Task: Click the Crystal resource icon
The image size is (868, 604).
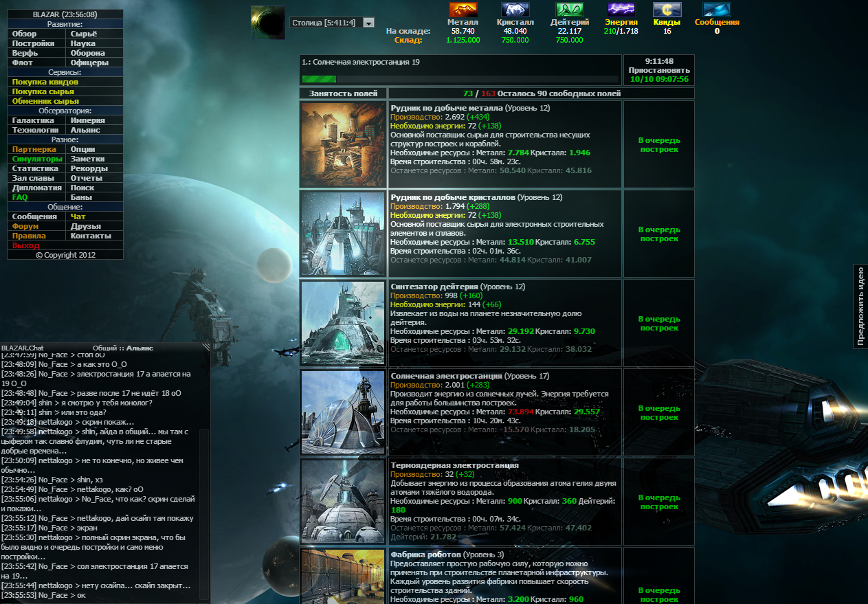Action: pyautogui.click(x=515, y=10)
